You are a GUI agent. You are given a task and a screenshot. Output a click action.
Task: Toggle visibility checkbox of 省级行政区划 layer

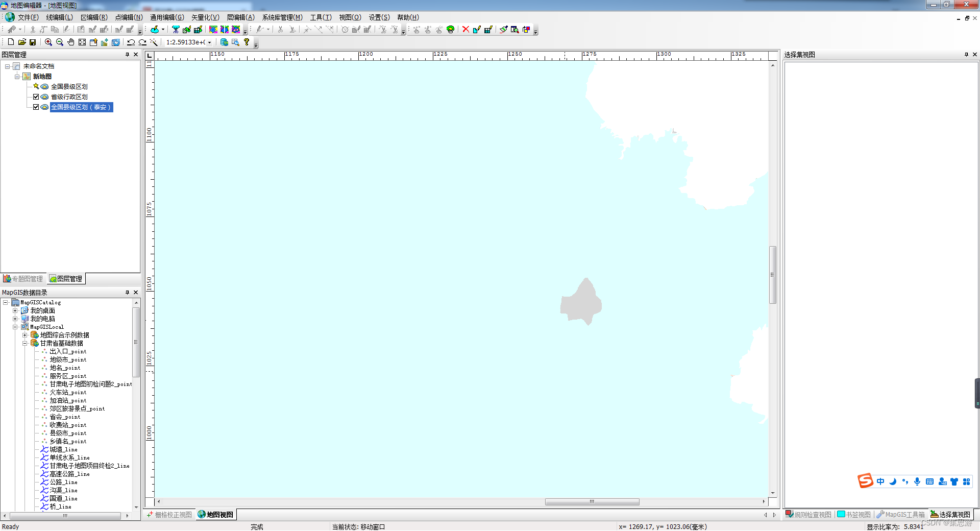pyautogui.click(x=36, y=96)
